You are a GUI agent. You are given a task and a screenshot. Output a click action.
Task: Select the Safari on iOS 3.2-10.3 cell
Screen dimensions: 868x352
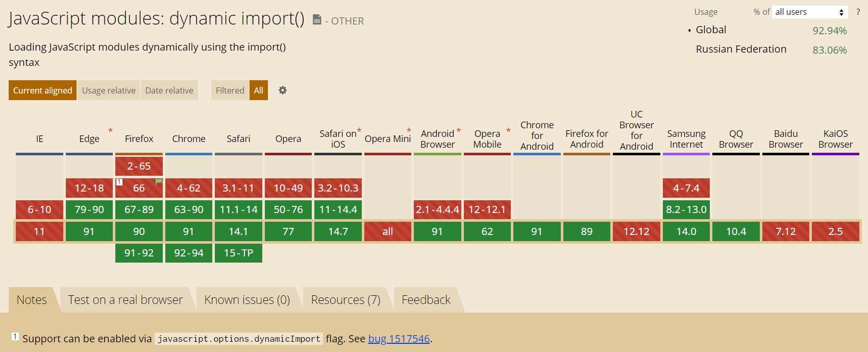point(338,188)
